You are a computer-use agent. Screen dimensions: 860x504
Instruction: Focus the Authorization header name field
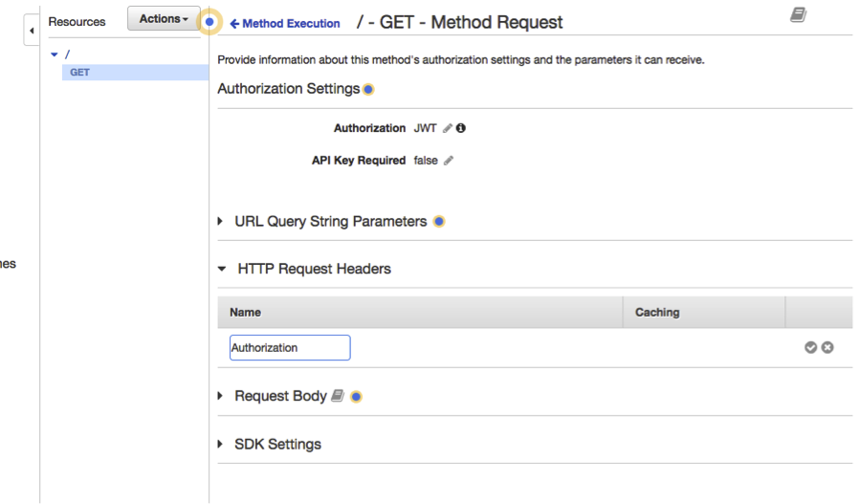[290, 348]
